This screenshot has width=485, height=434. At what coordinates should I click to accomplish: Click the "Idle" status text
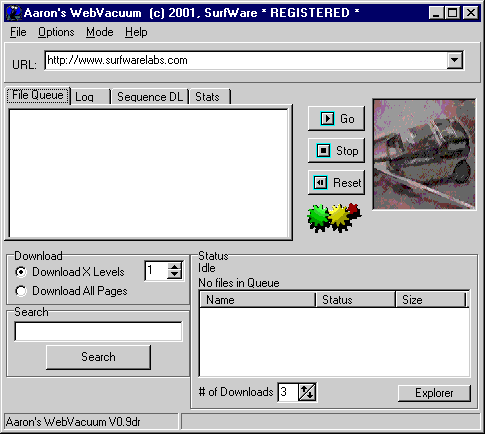pos(207,268)
